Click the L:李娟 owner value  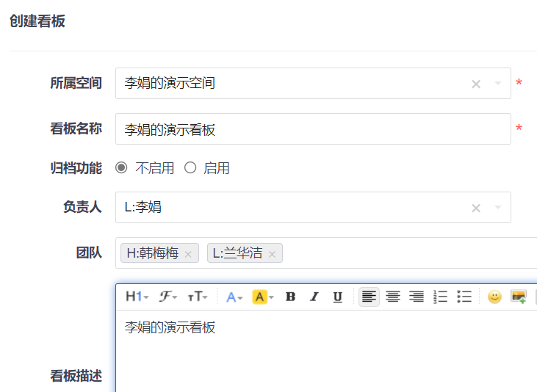coord(143,207)
